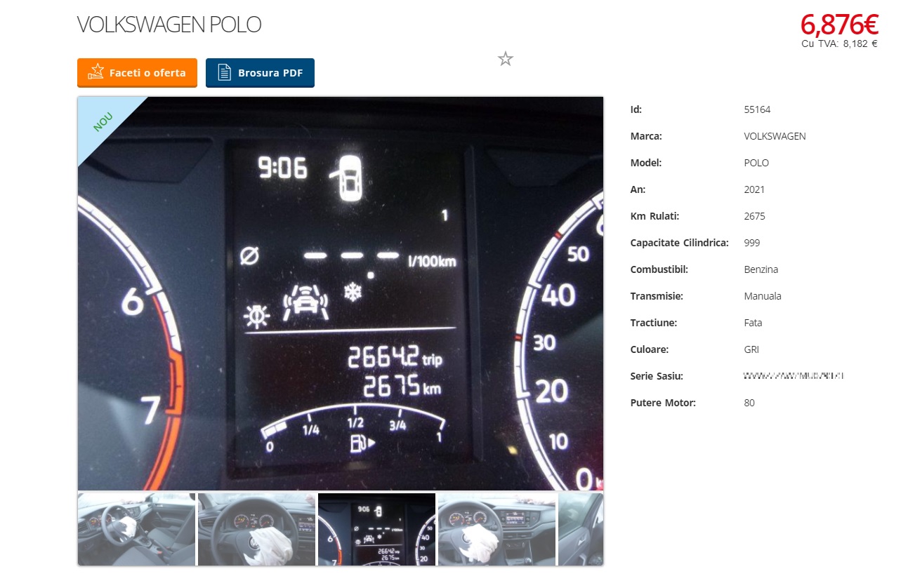Click the Transmisie value Manuala
Viewport: 908px width, 588px height.
pyautogui.click(x=763, y=296)
